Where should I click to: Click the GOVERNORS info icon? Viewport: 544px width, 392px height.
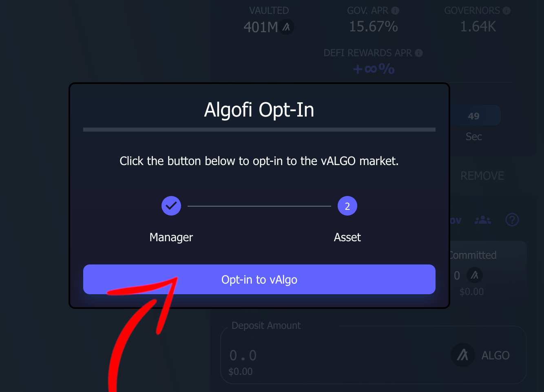506,11
